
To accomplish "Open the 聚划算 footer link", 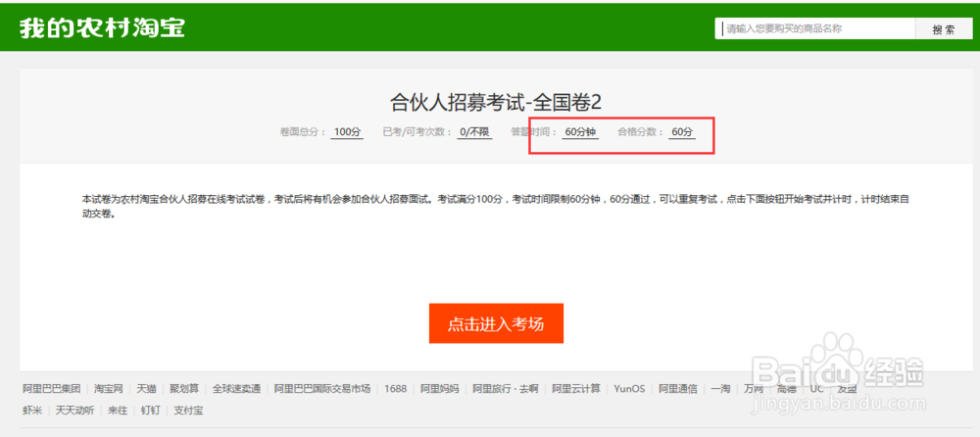I will (x=184, y=388).
